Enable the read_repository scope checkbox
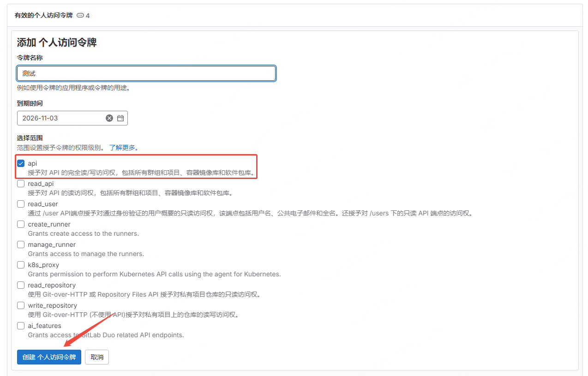Screen dimensions: 588x376 (21, 285)
